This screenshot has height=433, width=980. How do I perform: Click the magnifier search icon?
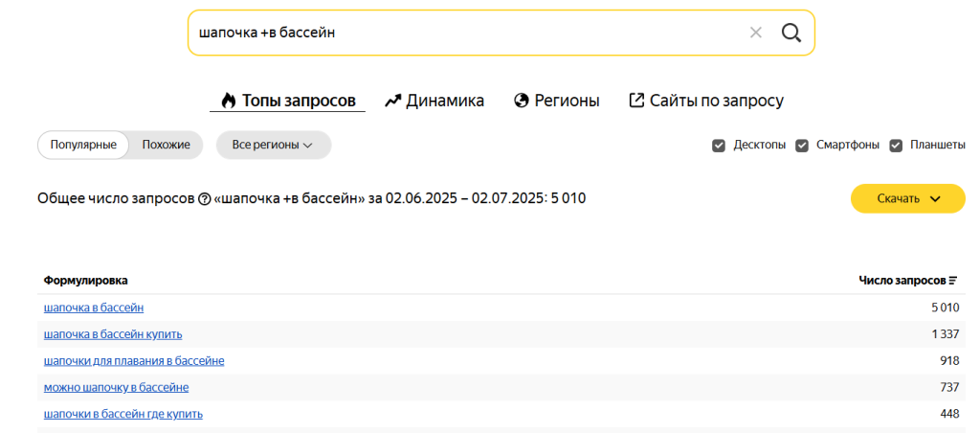pos(791,33)
